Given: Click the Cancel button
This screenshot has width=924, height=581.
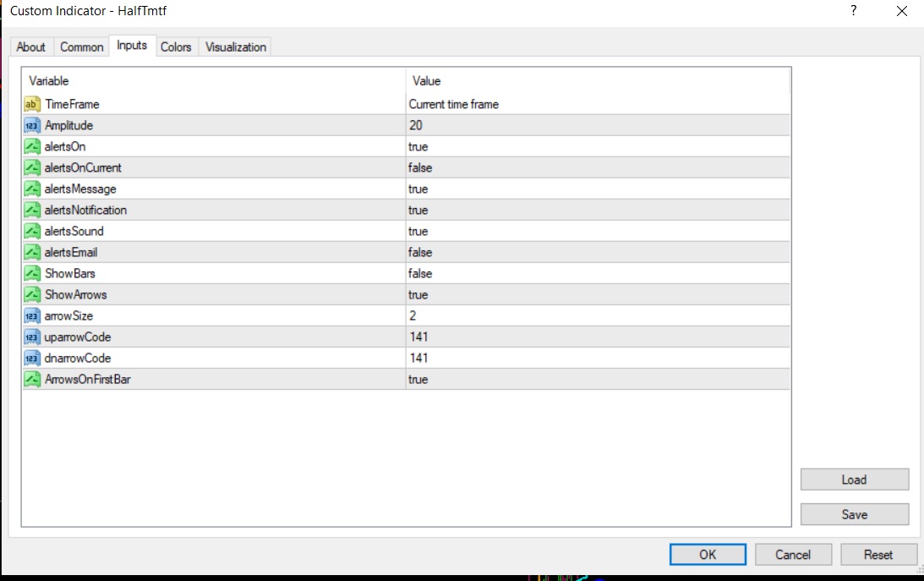Looking at the screenshot, I should (793, 555).
